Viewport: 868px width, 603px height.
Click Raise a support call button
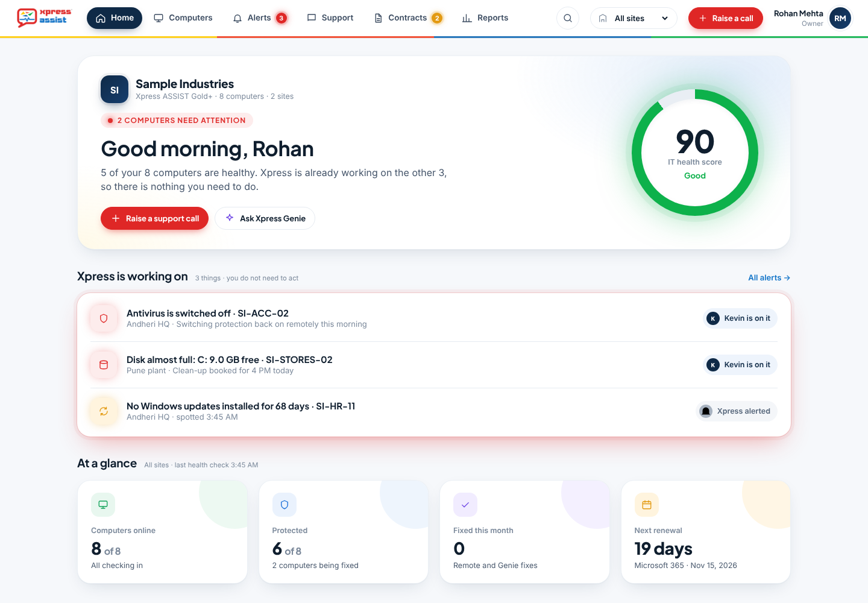tap(154, 218)
